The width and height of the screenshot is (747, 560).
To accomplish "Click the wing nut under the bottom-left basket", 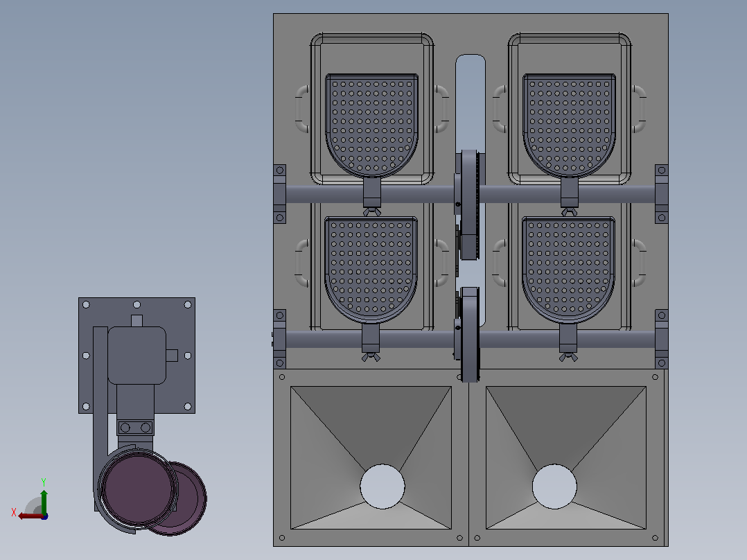I will click(371, 357).
